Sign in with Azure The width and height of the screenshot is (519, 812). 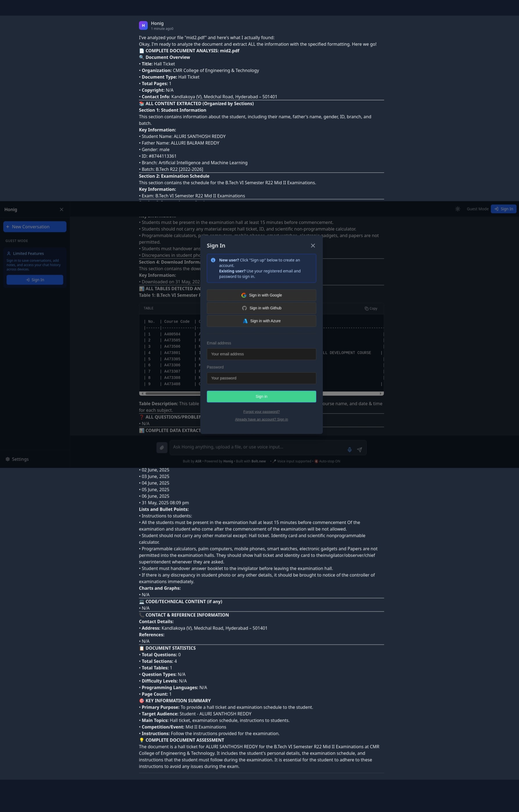click(261, 321)
